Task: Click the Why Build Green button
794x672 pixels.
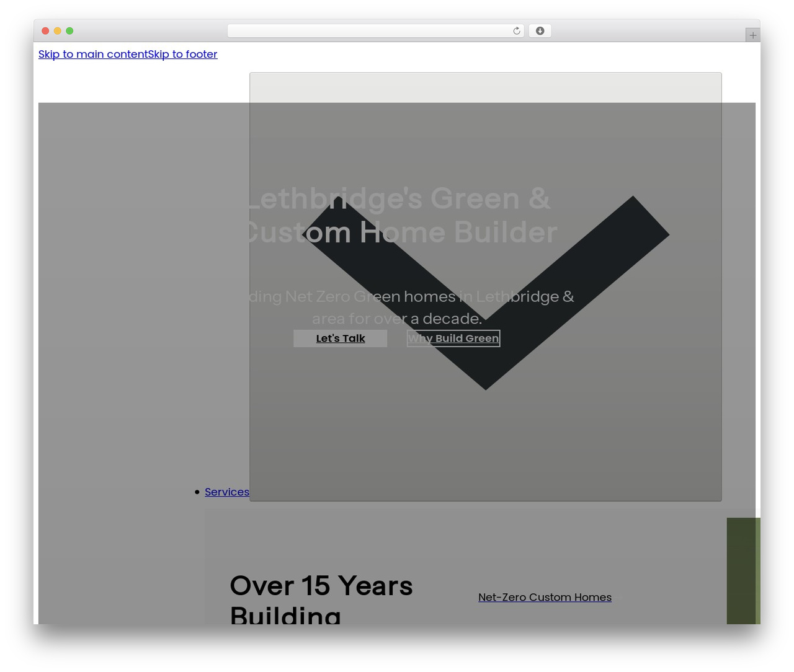Action: pyautogui.click(x=453, y=338)
